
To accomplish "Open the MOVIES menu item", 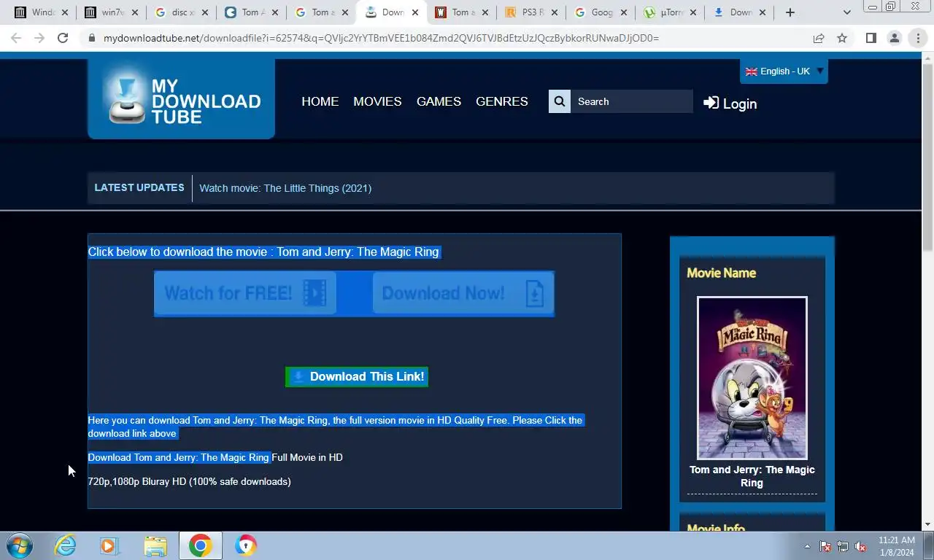I will 377,101.
